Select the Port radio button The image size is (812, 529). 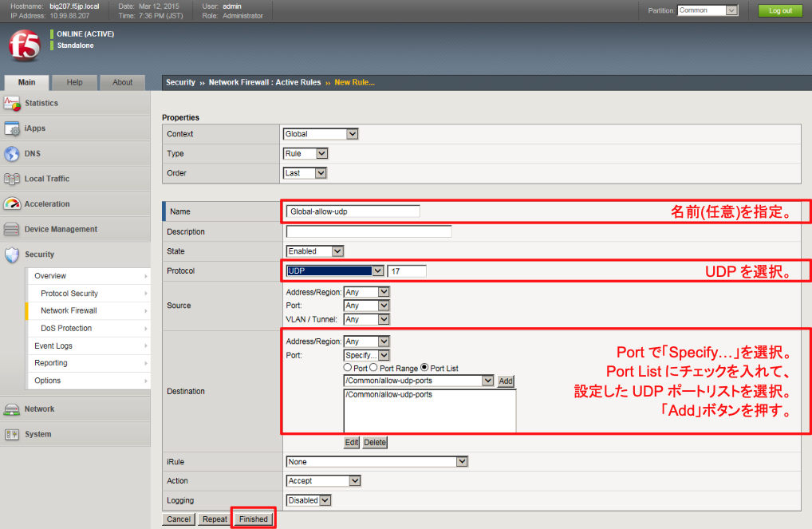(348, 367)
